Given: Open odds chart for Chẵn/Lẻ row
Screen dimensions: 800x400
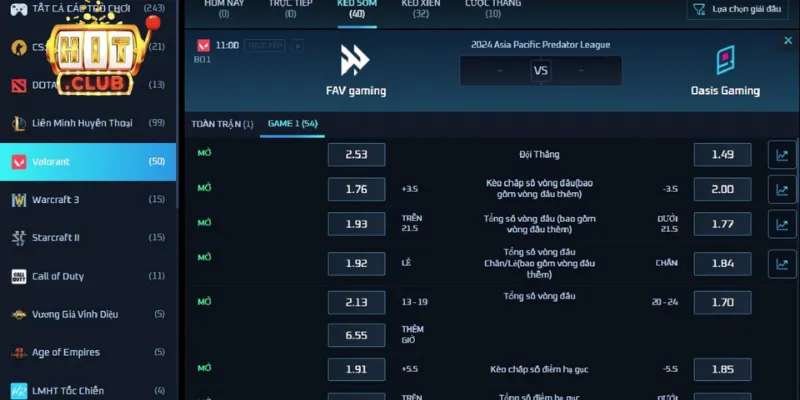Looking at the screenshot, I should 782,264.
